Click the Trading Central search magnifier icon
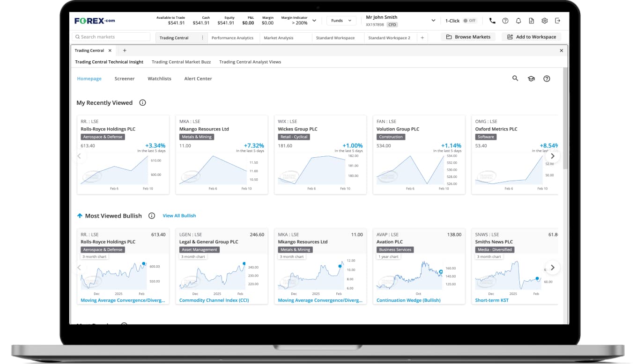 coord(515,79)
